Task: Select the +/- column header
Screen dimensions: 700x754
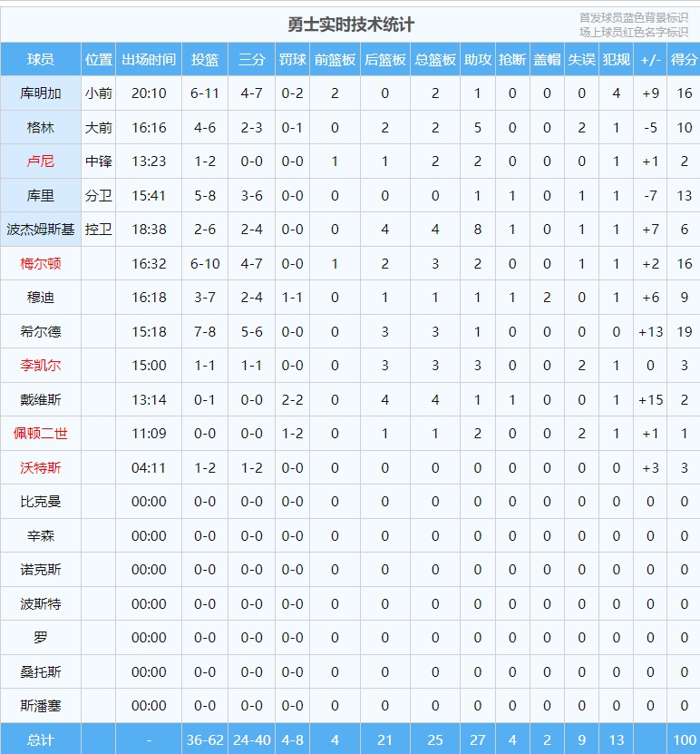Action: 650,59
